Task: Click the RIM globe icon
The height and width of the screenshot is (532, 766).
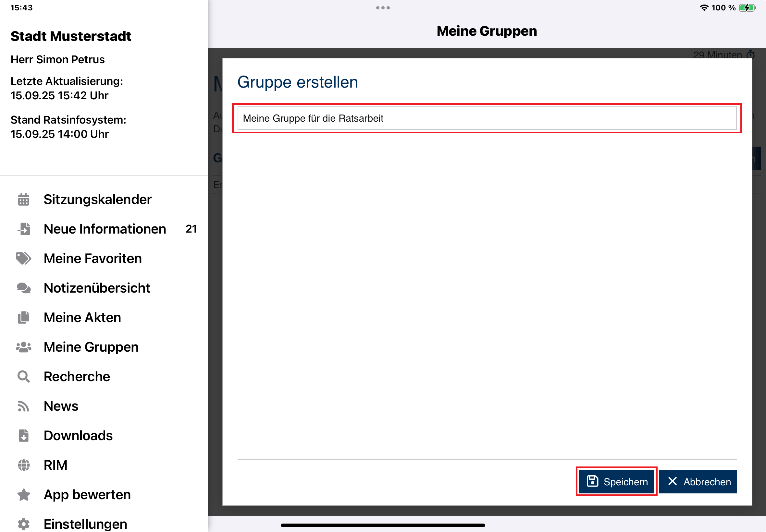Action: click(23, 465)
